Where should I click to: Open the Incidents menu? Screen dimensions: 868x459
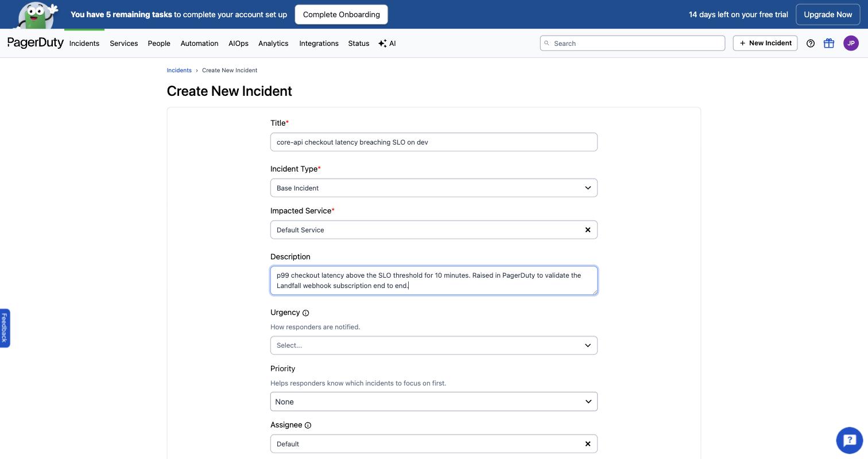tap(84, 44)
